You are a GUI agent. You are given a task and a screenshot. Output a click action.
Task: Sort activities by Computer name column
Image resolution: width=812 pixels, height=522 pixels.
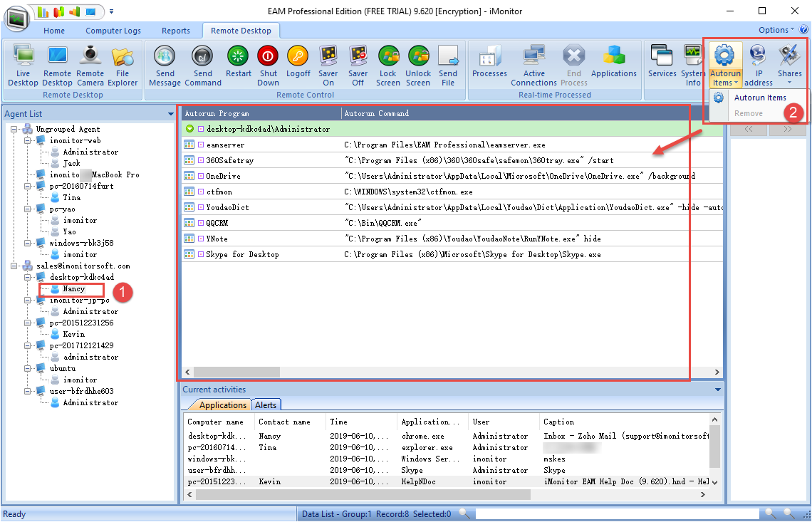[x=219, y=422]
